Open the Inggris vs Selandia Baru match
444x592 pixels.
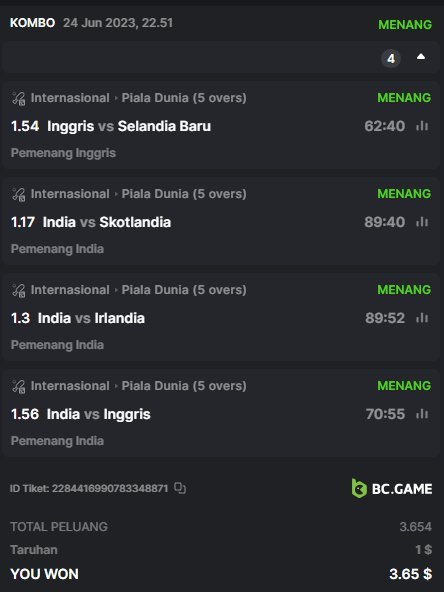[129, 126]
